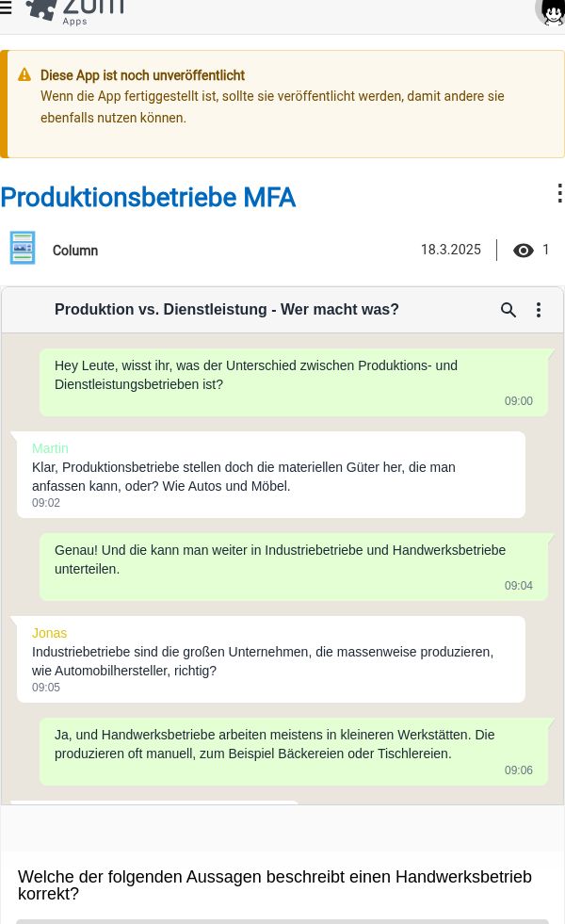565x924 pixels.
Task: Click the Column app type icon
Action: tap(23, 248)
